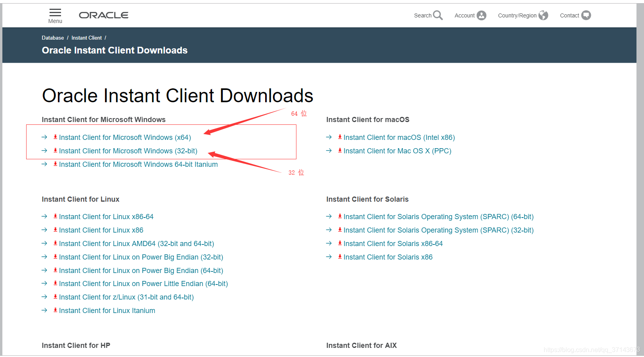Open z/Linux (31-bit and 64-bit) link

tap(126, 297)
